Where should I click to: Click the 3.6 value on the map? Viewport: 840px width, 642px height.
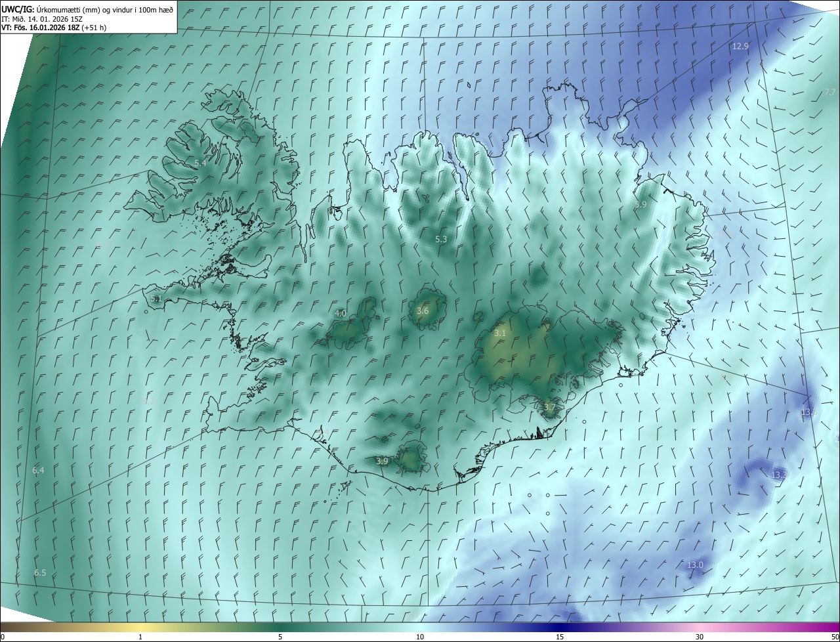423,310
